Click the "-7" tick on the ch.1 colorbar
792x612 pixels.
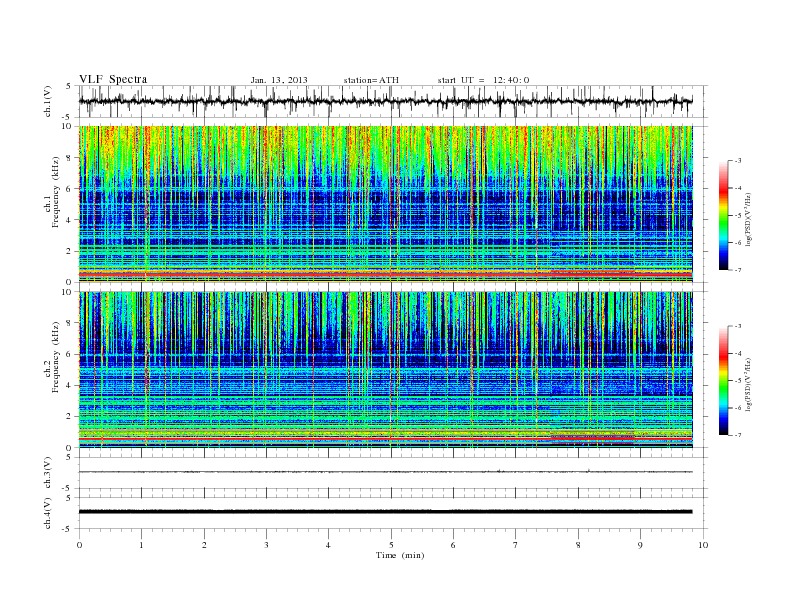(x=738, y=270)
